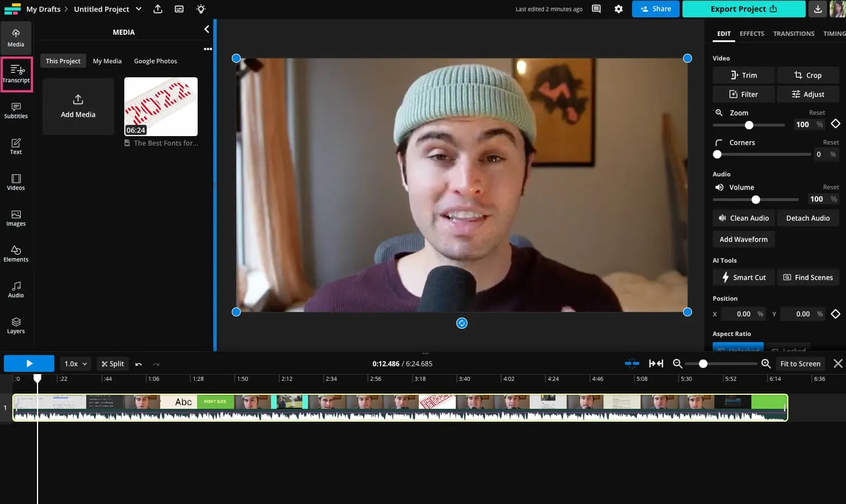846x504 pixels.
Task: Expand the Untitled Project dropdown
Action: pyautogui.click(x=138, y=9)
